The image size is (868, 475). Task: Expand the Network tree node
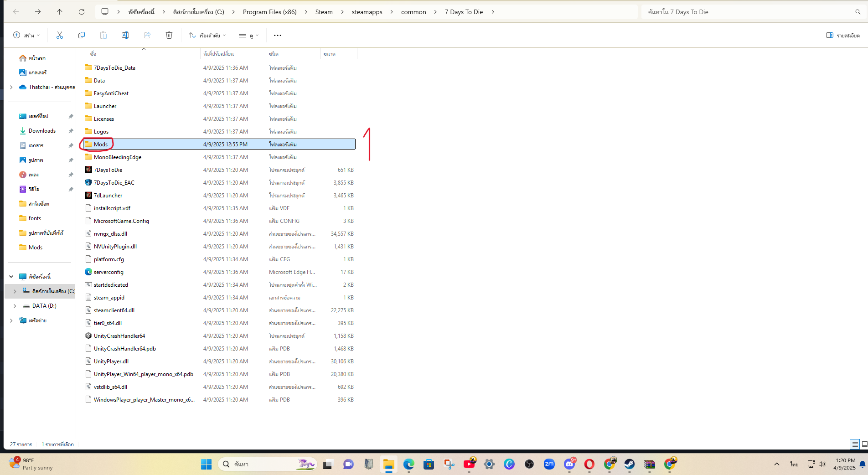coord(11,320)
